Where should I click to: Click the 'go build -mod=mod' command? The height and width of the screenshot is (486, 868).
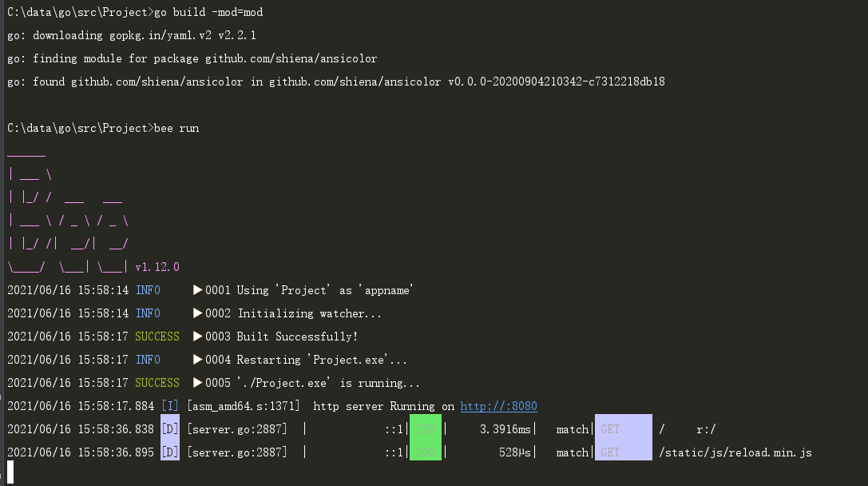point(208,12)
